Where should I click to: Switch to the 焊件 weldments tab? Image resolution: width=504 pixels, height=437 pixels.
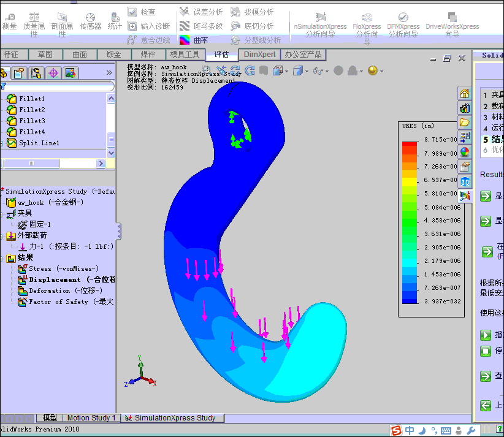click(x=148, y=55)
